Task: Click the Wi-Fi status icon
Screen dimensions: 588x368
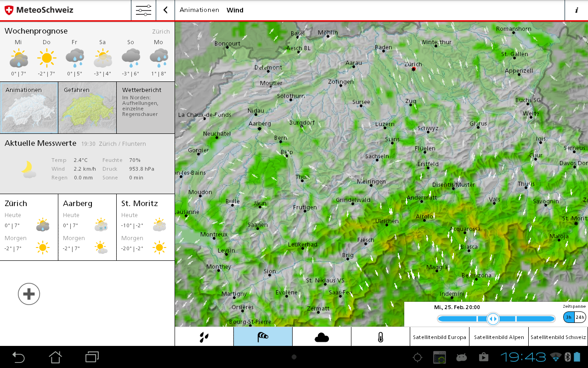Action: pyautogui.click(x=556, y=357)
